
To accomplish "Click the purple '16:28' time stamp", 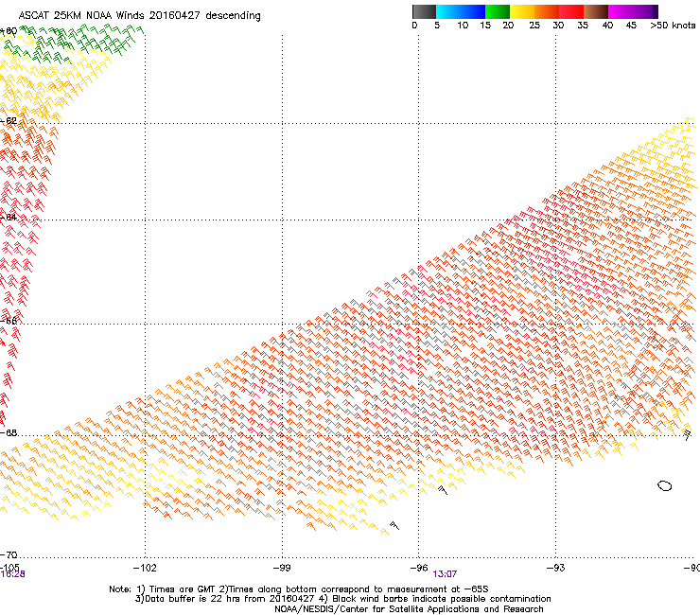I will tap(12, 574).
